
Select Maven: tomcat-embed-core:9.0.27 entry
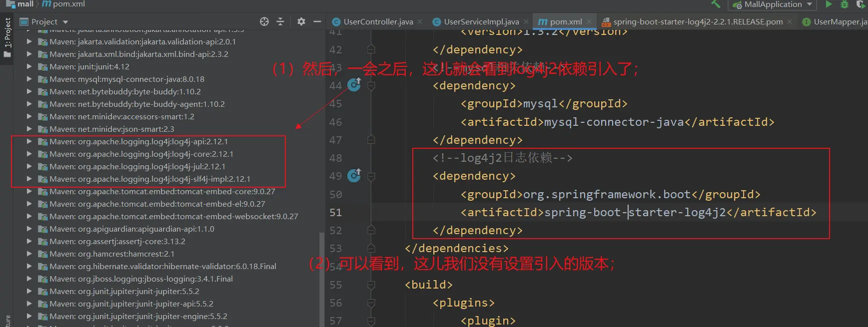[162, 191]
